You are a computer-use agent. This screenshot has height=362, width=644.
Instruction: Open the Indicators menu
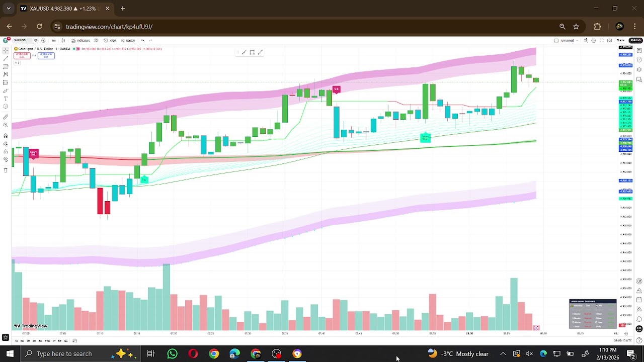pos(80,40)
